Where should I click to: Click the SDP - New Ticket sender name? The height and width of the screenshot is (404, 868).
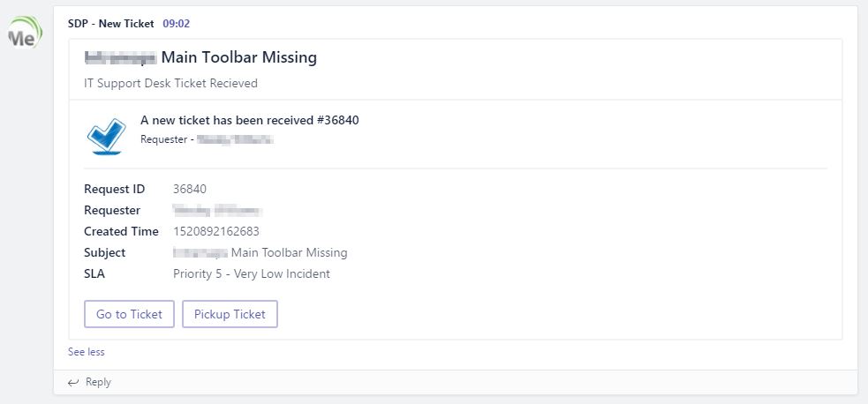tap(110, 23)
